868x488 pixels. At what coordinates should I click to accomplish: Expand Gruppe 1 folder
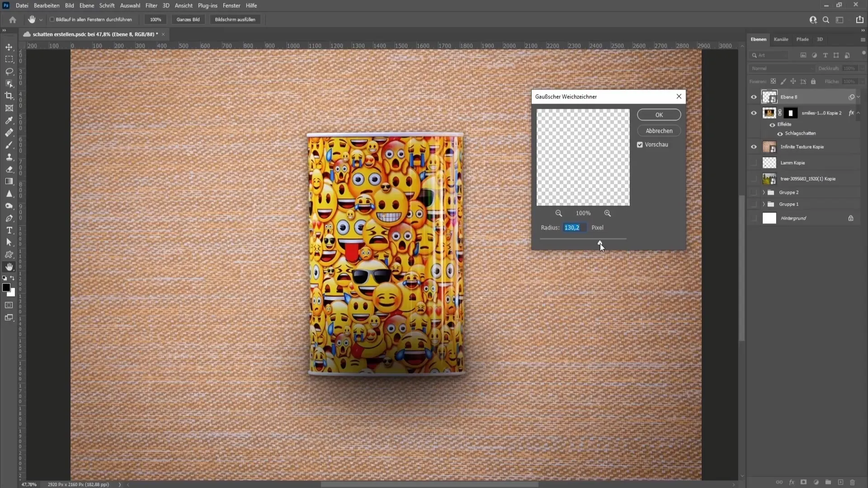764,204
